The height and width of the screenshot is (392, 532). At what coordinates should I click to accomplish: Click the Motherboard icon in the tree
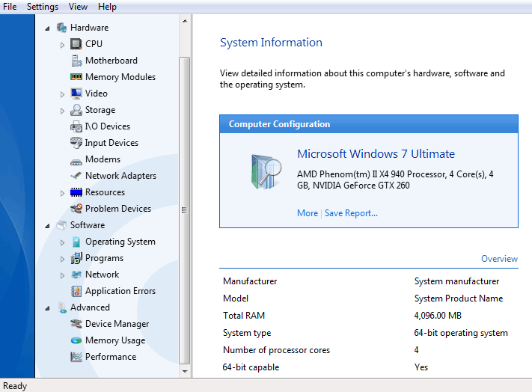(x=76, y=61)
